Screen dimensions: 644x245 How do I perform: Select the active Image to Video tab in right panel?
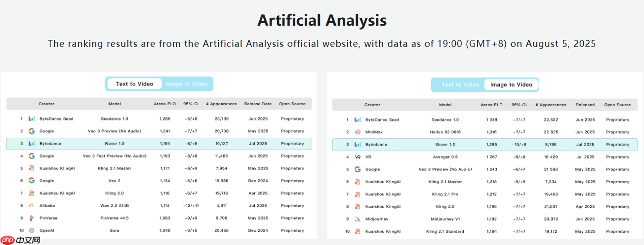511,84
